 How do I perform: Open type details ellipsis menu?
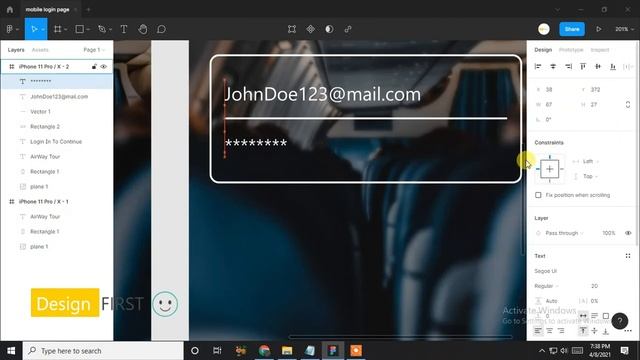coord(628,331)
